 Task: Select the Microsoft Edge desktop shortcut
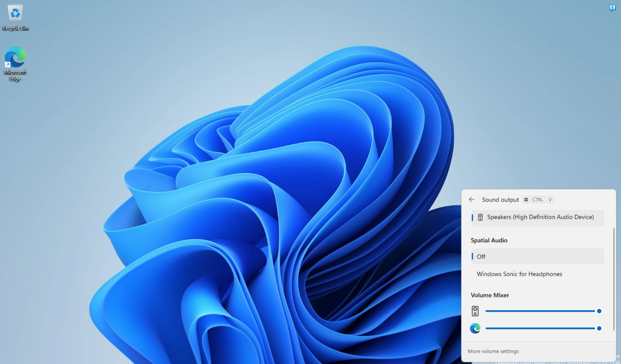[x=15, y=57]
